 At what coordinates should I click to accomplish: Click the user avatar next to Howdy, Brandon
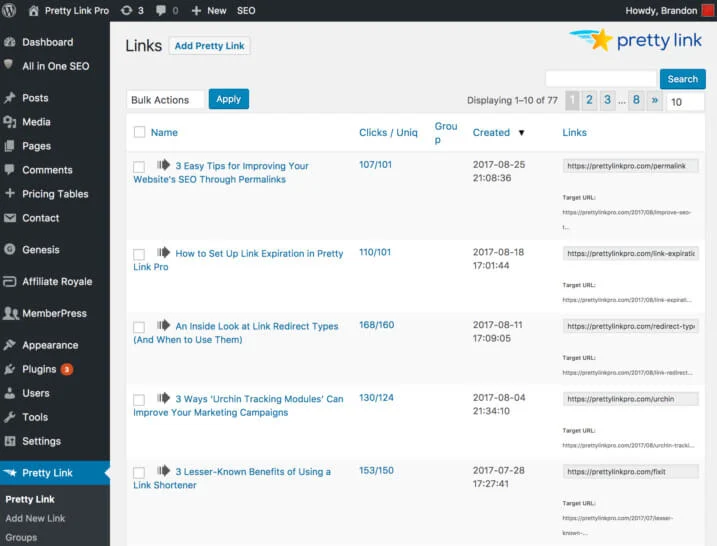click(708, 10)
